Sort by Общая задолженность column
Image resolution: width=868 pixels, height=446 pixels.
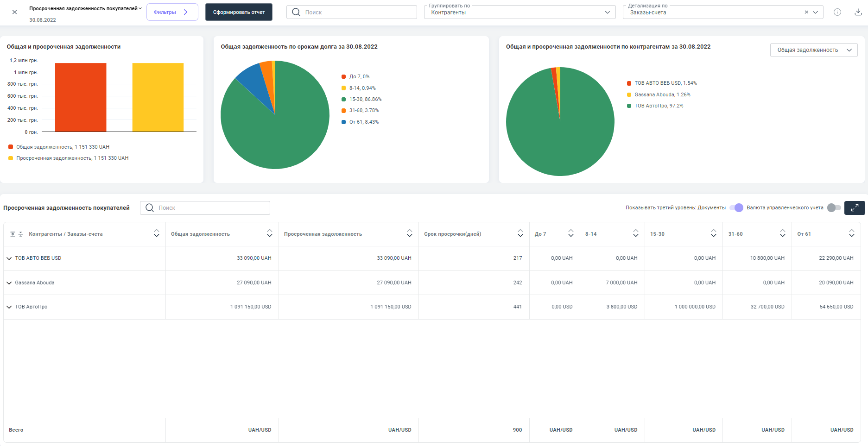click(269, 234)
